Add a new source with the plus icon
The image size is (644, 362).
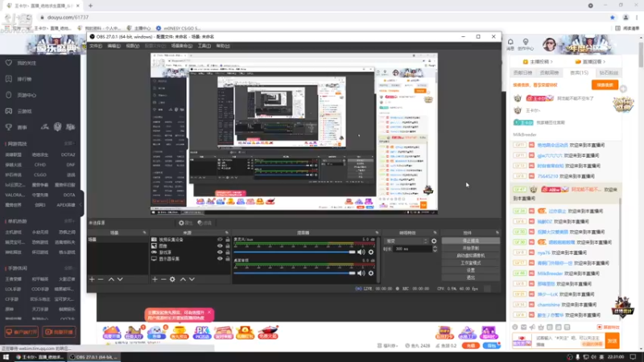point(155,279)
